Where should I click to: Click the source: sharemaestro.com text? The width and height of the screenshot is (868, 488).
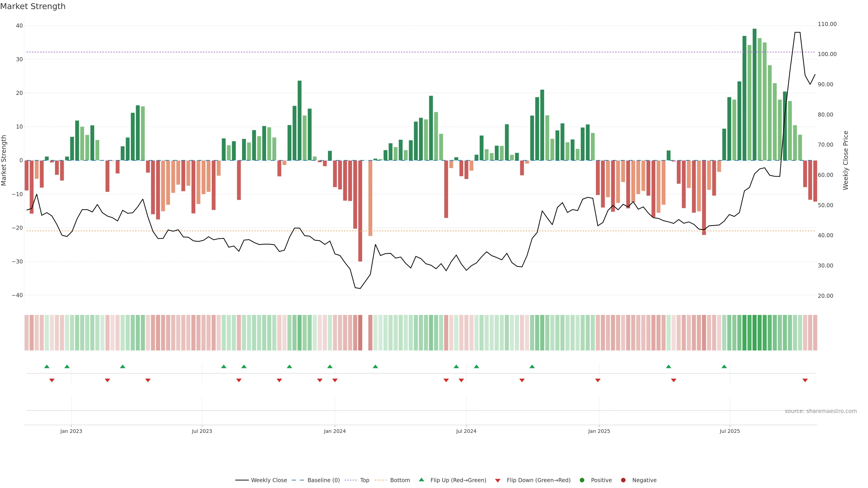(x=821, y=411)
